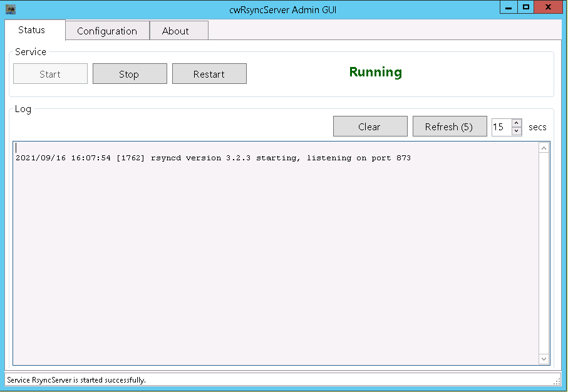Restart the RsyncServer service

tap(209, 73)
